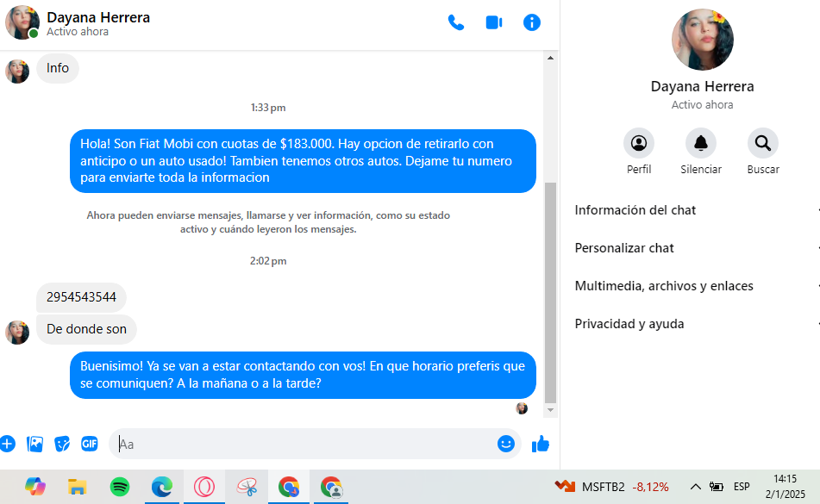Attach a photo using the image icon
Screen dimensions: 820x504
click(34, 444)
